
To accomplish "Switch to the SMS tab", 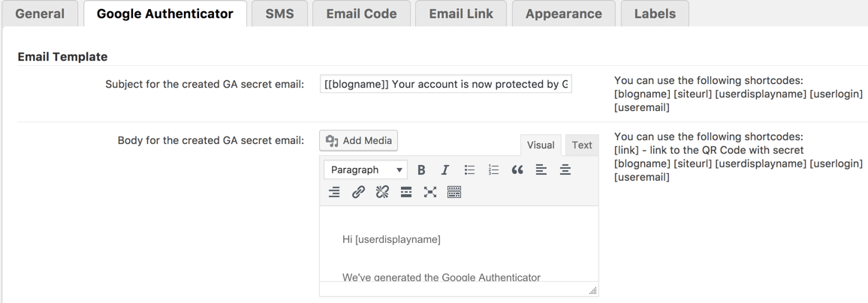I will 279,13.
